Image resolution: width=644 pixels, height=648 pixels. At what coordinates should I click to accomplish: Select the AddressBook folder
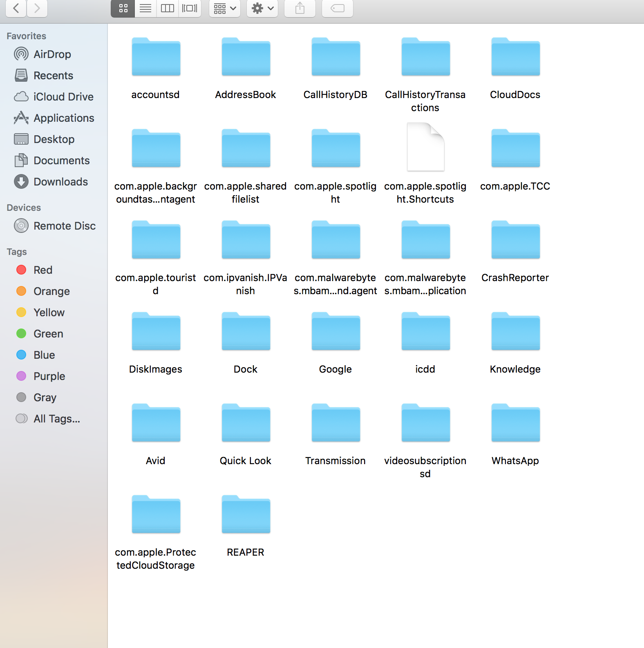pos(246,57)
